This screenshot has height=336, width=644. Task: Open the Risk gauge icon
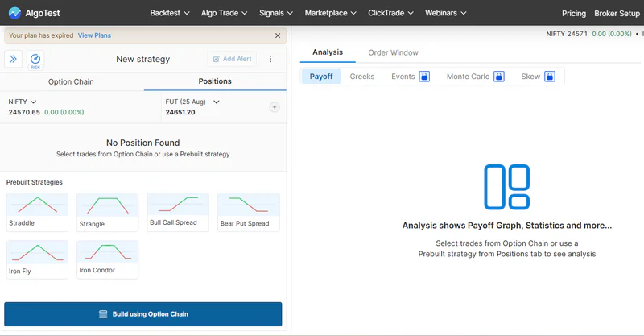35,60
